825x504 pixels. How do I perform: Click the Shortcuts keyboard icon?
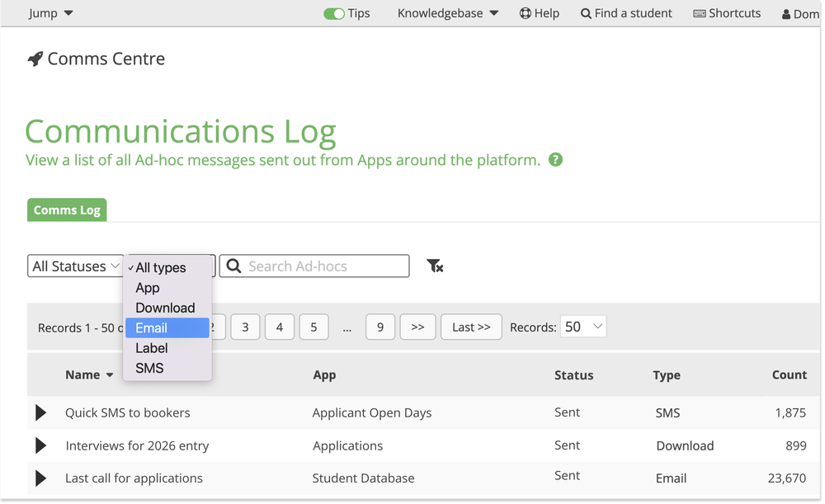(x=700, y=13)
